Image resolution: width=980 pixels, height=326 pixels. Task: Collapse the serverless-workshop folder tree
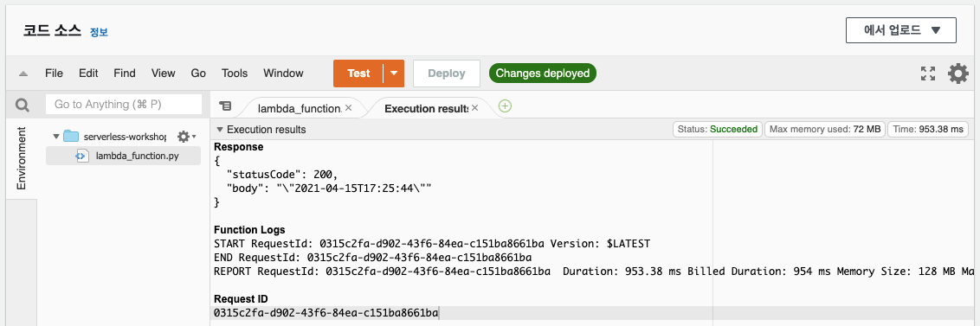[x=56, y=136]
